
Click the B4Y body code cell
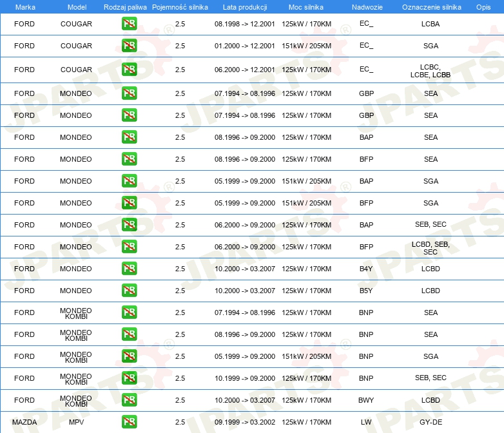(366, 269)
